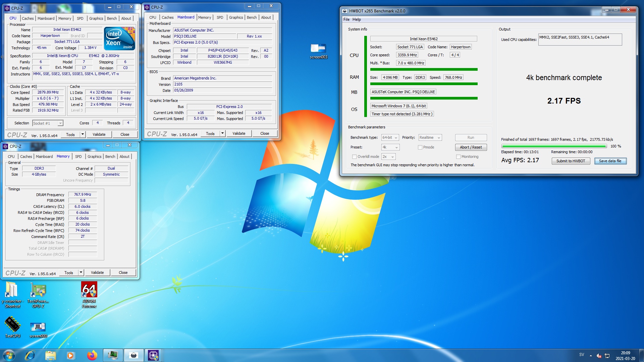Click the network tray icon
This screenshot has height=362, width=644.
607,356
